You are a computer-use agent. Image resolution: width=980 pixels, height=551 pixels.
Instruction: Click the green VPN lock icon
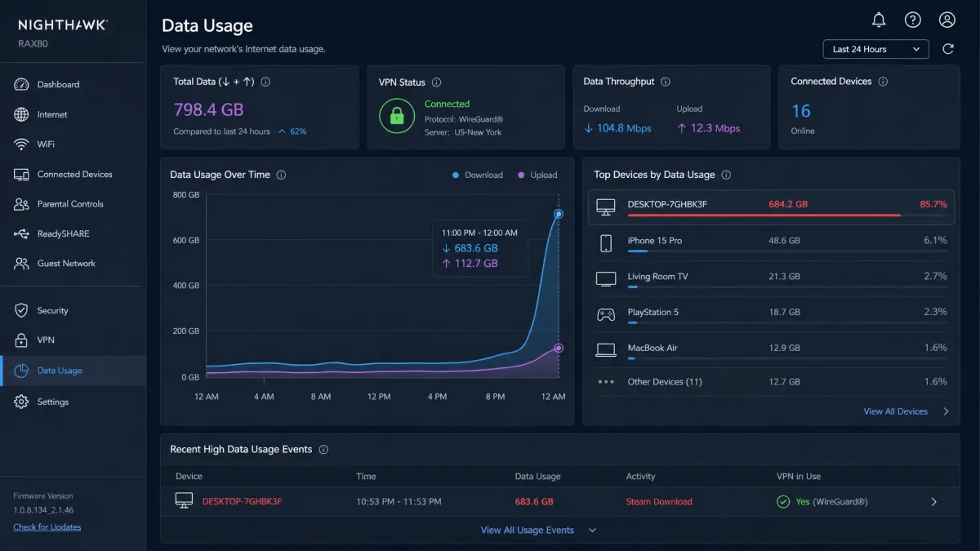[x=397, y=117]
